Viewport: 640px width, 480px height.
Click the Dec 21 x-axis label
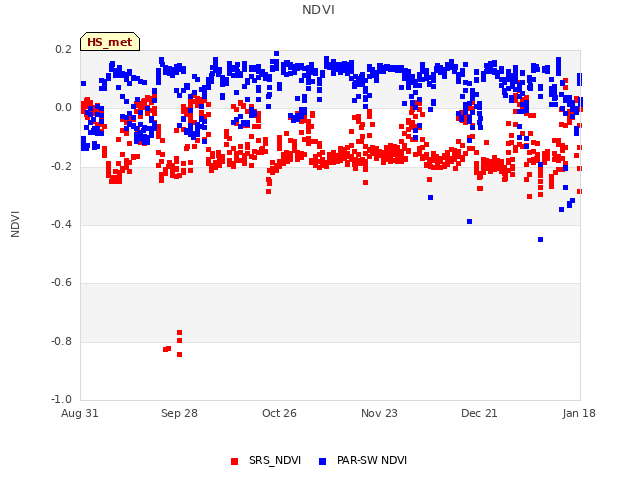(479, 413)
